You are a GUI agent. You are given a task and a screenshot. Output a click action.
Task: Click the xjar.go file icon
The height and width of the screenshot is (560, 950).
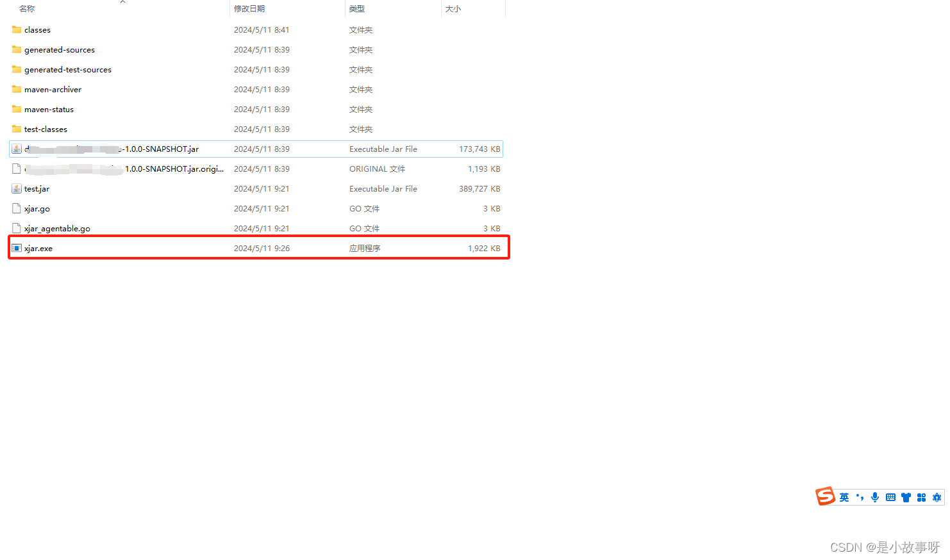click(x=17, y=208)
